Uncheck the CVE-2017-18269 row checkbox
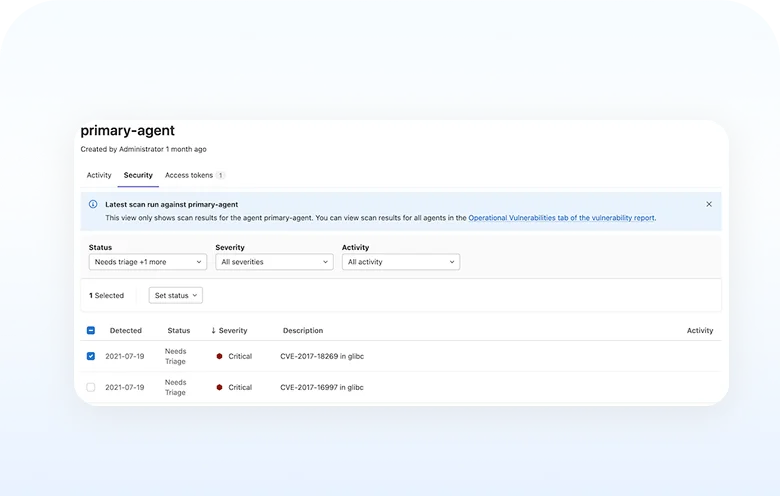Image resolution: width=780 pixels, height=496 pixels. click(x=91, y=357)
